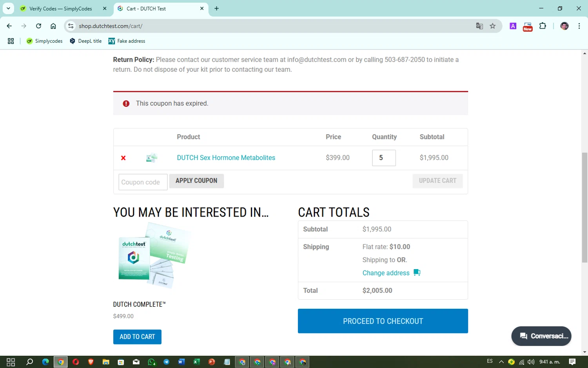Open the red extension marked New
588x368 pixels.
[x=528, y=26]
